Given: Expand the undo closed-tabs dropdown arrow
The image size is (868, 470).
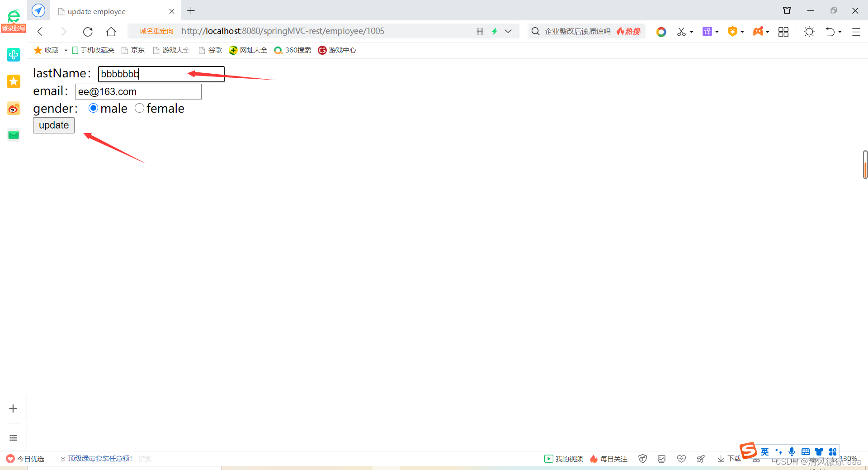Looking at the screenshot, I should tap(840, 32).
